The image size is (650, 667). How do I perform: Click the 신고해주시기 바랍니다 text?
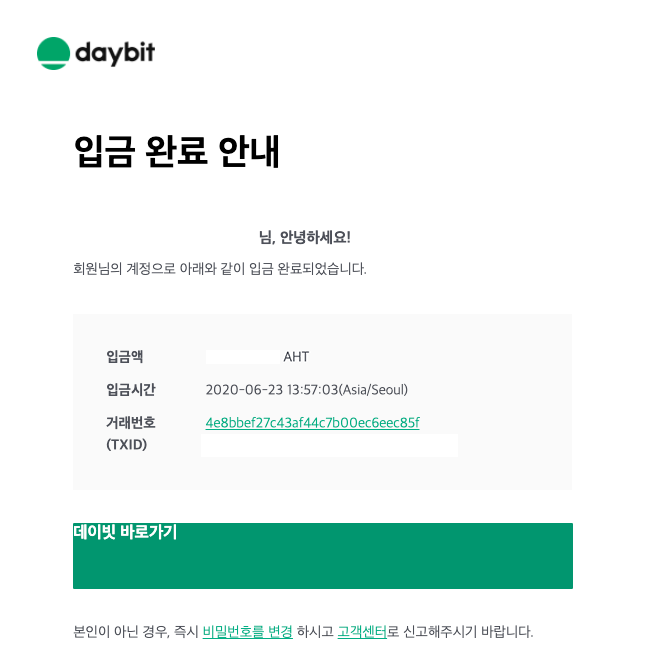point(468,631)
